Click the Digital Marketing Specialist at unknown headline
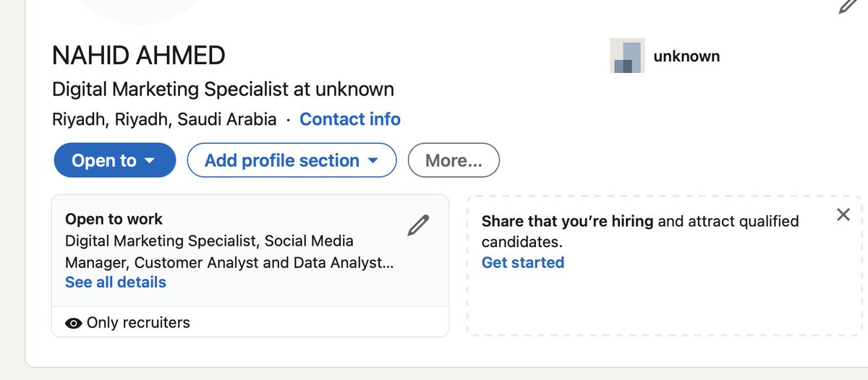Viewport: 868px width, 380px height. 223,90
